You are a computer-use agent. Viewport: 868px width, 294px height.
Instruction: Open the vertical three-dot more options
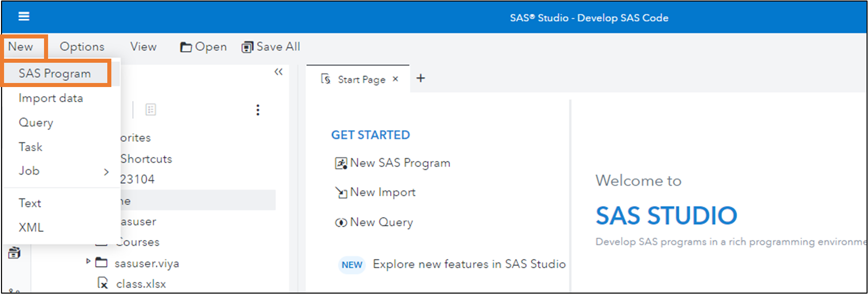tap(258, 110)
